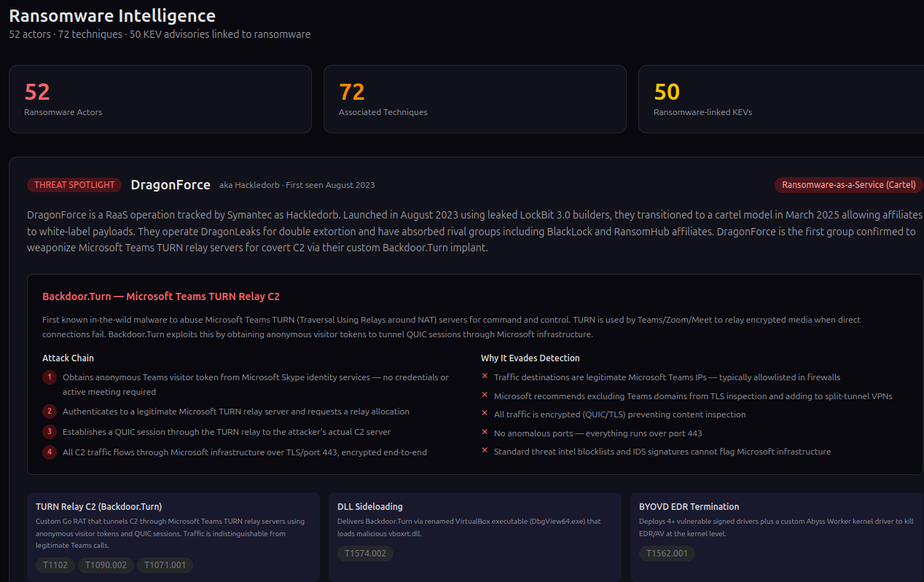This screenshot has height=582, width=924.
Task: Select the 'Attack Chain' section heading
Action: [x=68, y=358]
